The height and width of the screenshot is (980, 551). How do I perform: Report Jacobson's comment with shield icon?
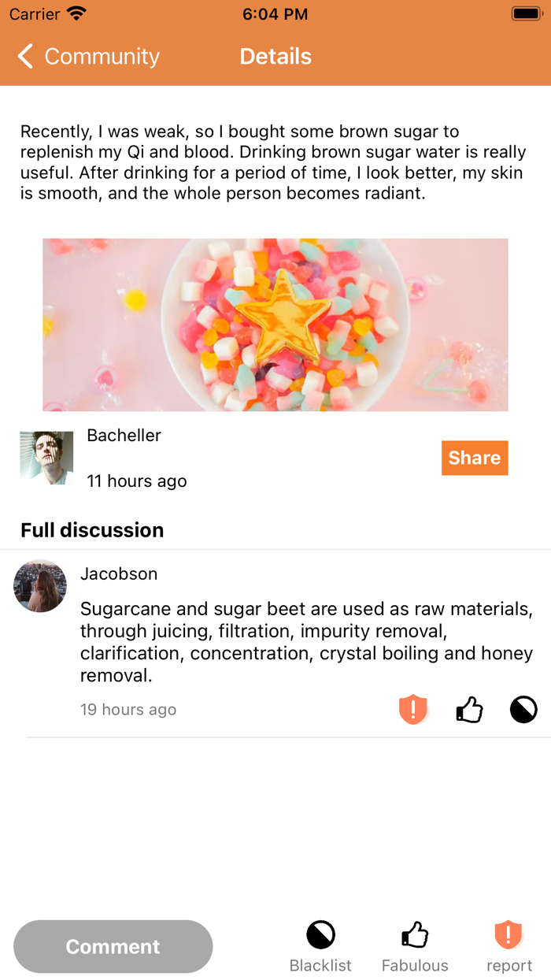[x=412, y=710]
